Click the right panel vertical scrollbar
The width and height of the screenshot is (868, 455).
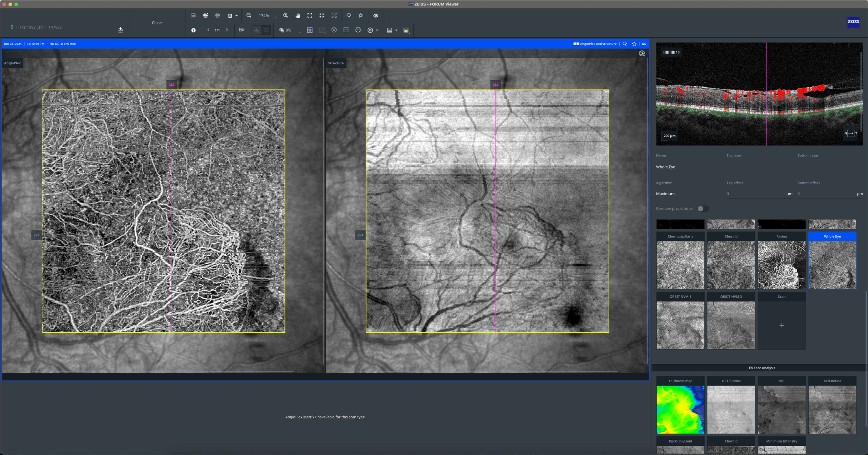coord(866,359)
